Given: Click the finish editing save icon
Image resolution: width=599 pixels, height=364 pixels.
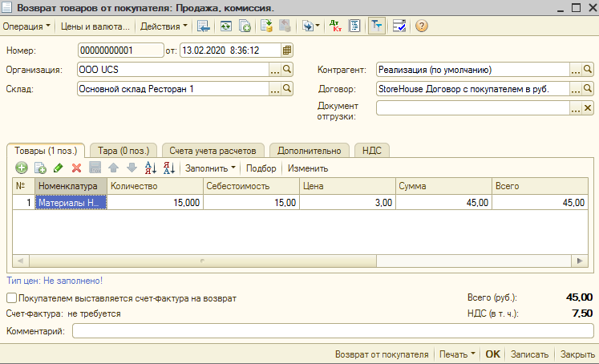Looking at the screenshot, I should pyautogui.click(x=95, y=168).
